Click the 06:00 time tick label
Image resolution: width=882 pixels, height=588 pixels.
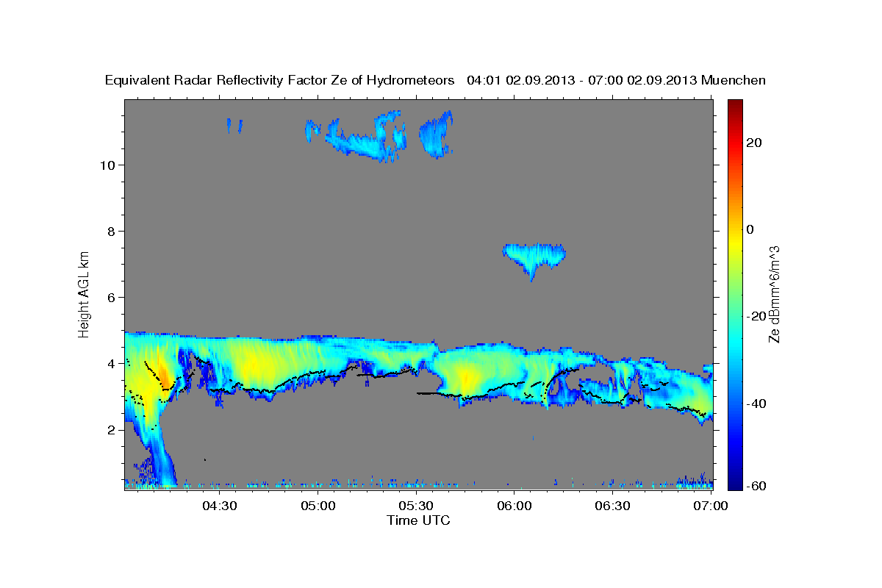coord(514,506)
